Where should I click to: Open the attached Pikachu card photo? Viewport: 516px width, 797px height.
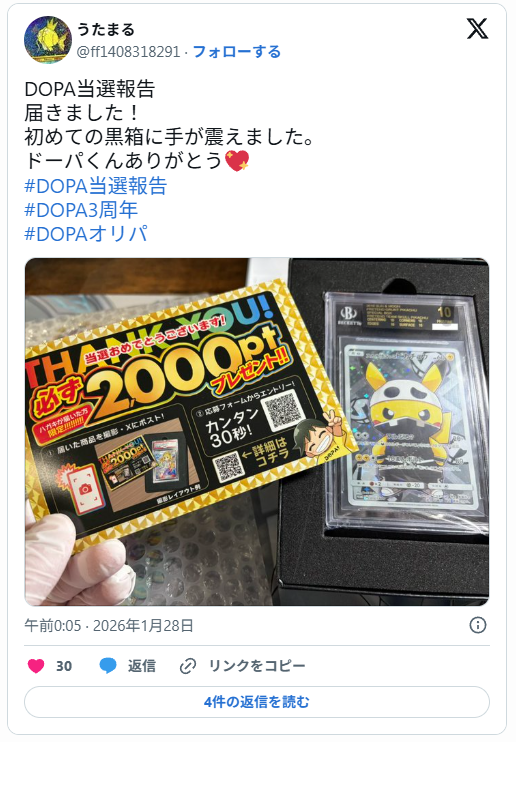pos(257,432)
